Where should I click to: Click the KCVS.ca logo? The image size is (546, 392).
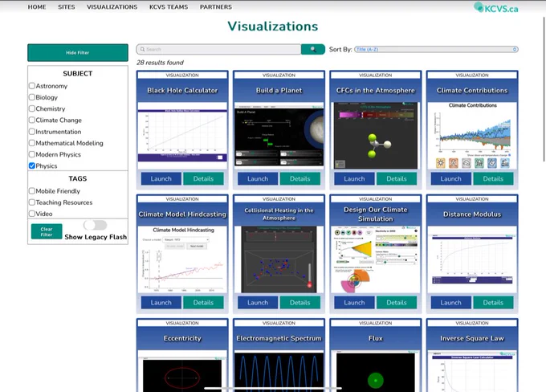(x=496, y=8)
